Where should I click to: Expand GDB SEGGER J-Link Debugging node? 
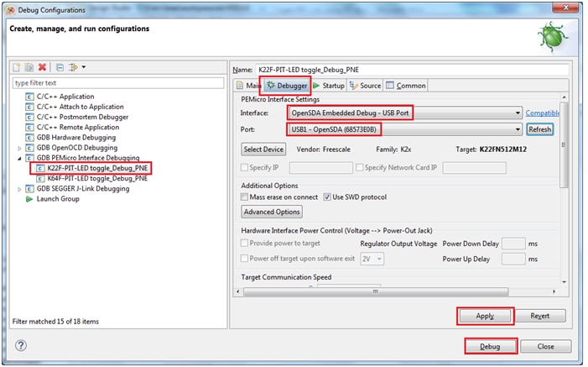[19, 189]
